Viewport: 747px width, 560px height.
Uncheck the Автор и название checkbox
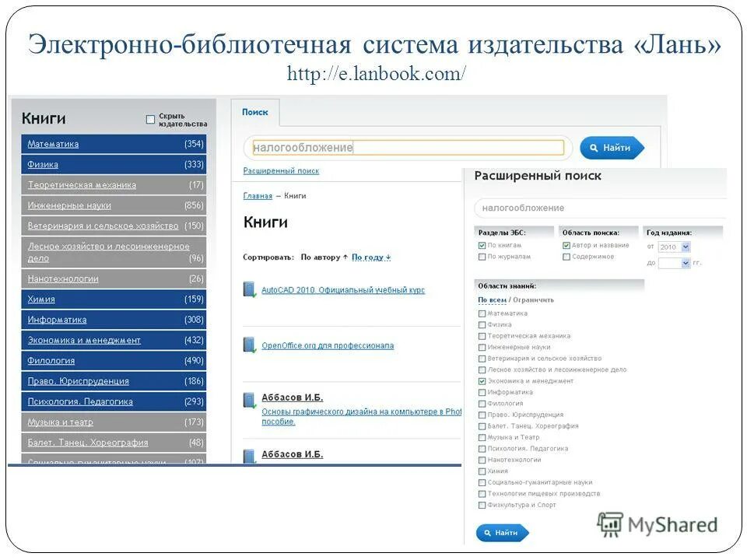pos(566,246)
